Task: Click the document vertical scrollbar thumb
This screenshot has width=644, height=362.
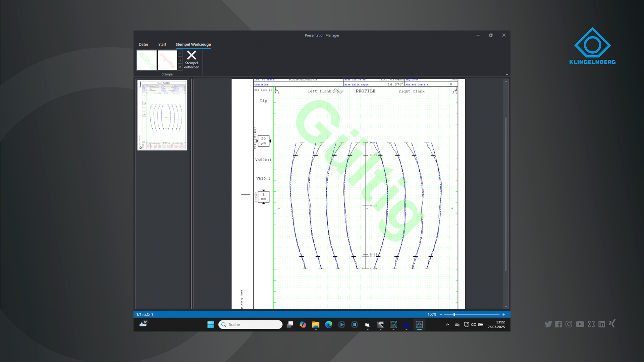Action: 506,194
